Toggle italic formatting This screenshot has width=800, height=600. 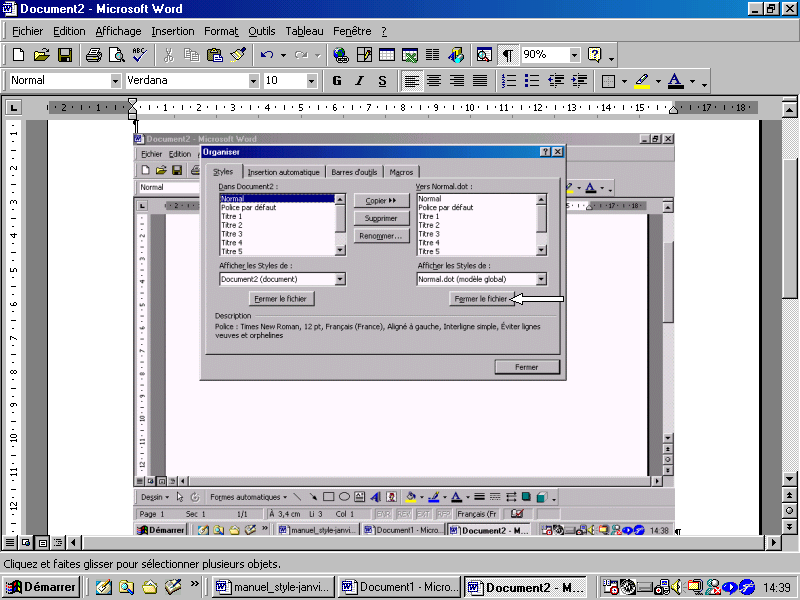(x=360, y=81)
